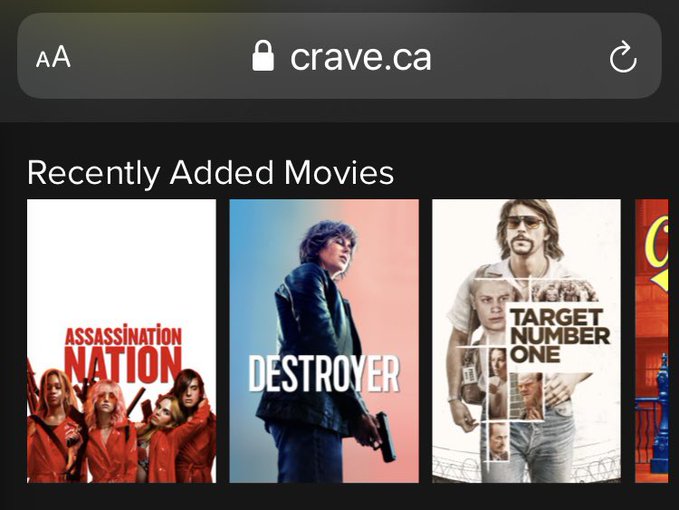Reload the crave.ca page
The height and width of the screenshot is (510, 679).
[623, 57]
